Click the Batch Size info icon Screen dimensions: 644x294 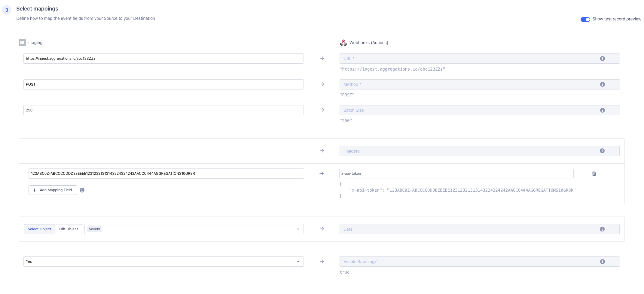click(602, 110)
